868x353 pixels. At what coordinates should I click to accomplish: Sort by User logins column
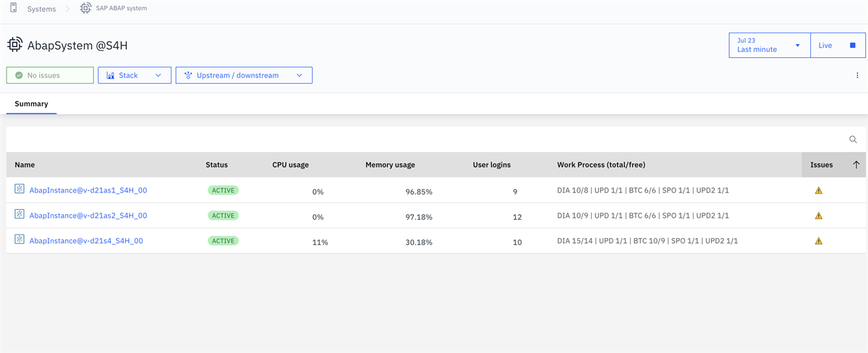point(491,165)
